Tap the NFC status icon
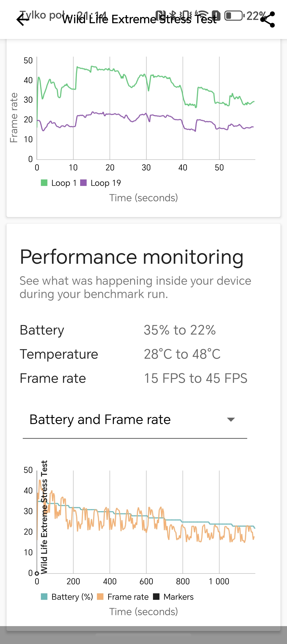Viewport: 287px width, 644px height. (x=161, y=15)
